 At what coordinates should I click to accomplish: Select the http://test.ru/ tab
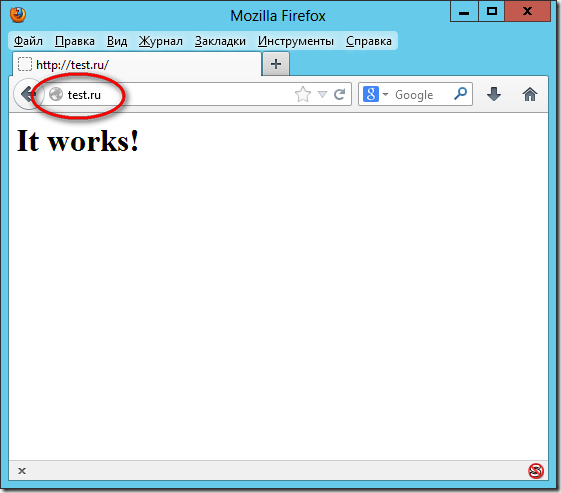137,64
